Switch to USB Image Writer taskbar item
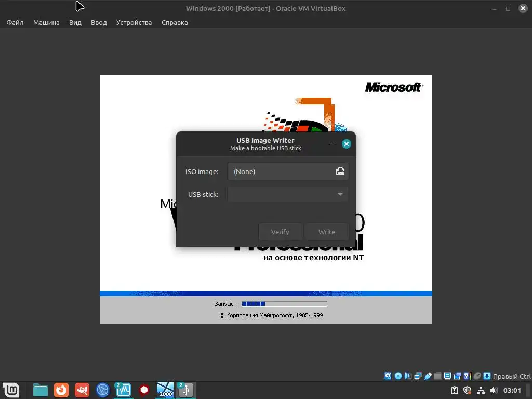 tap(185, 390)
